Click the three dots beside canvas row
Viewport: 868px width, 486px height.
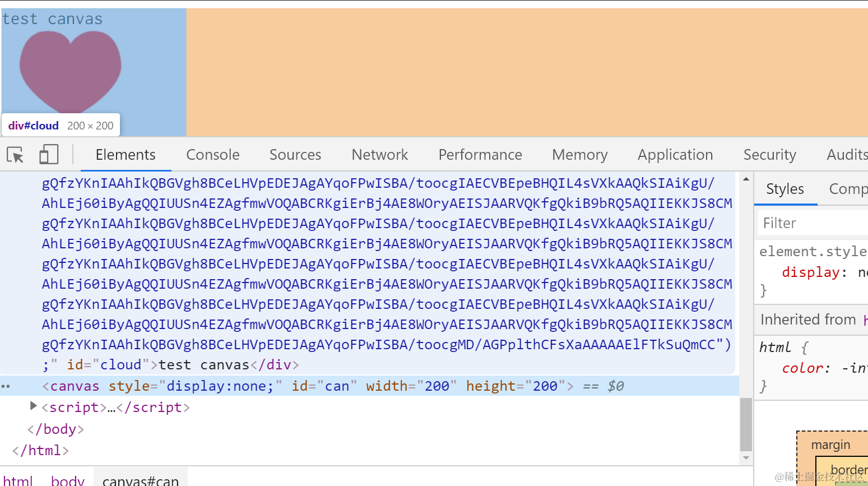(6, 386)
